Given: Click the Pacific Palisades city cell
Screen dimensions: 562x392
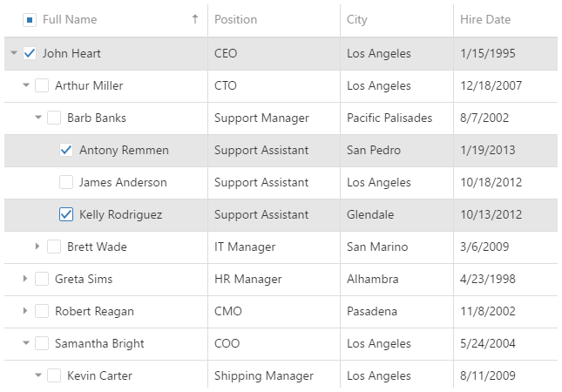Looking at the screenshot, I should tap(389, 118).
